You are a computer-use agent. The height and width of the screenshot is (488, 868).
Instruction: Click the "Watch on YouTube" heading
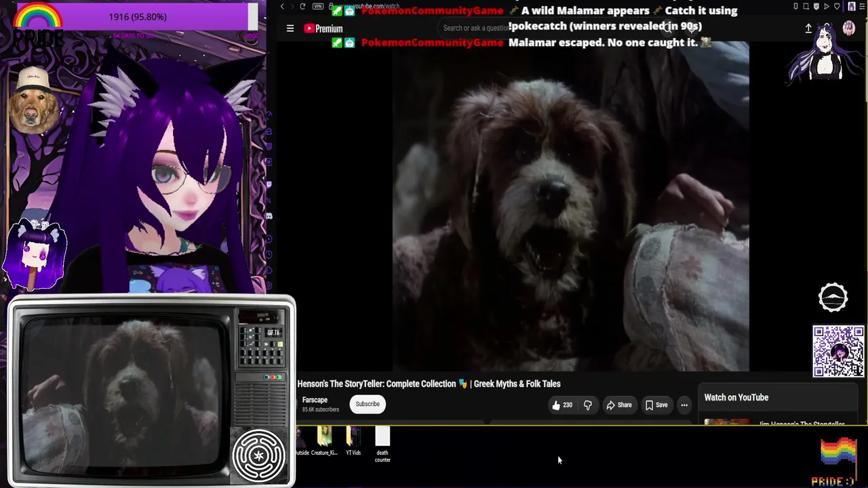point(736,398)
